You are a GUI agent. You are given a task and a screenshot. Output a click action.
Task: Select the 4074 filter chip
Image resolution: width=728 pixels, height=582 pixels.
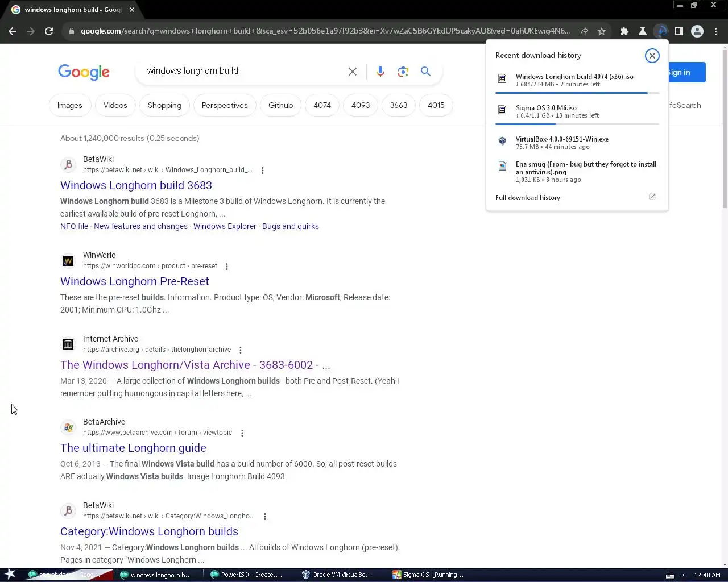click(x=322, y=106)
